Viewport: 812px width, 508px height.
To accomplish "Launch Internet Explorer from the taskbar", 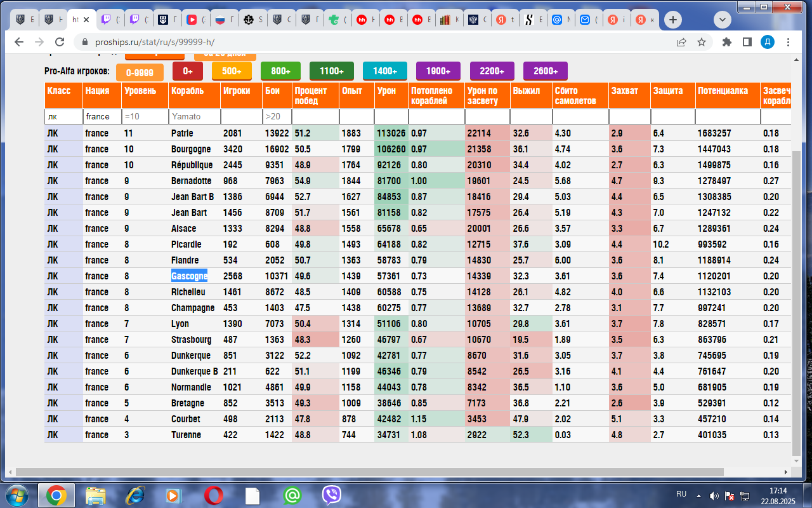I will (x=134, y=495).
